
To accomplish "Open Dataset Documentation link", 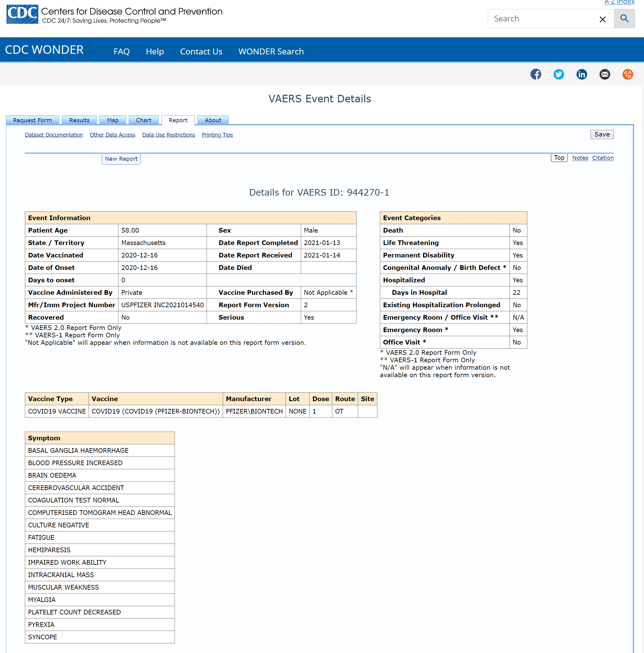I will (54, 135).
